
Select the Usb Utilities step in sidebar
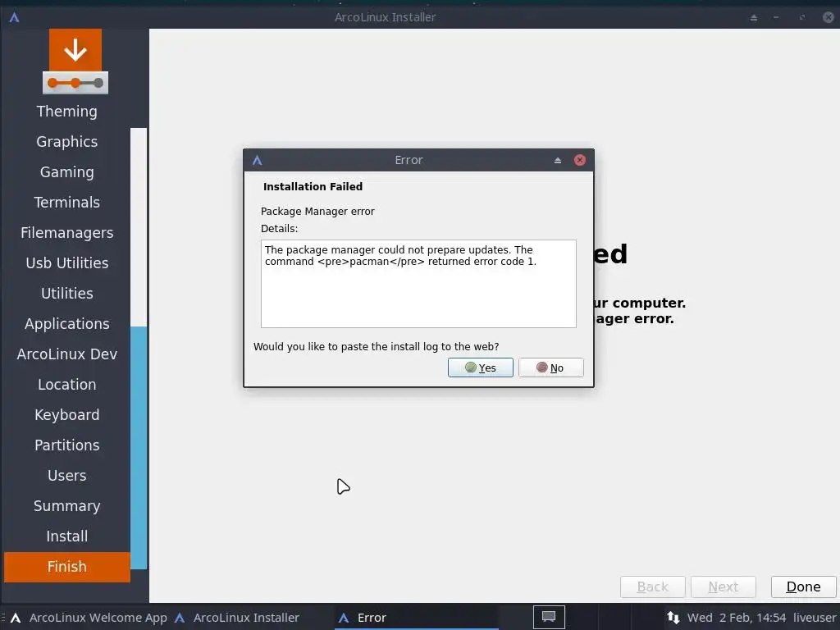pos(67,263)
